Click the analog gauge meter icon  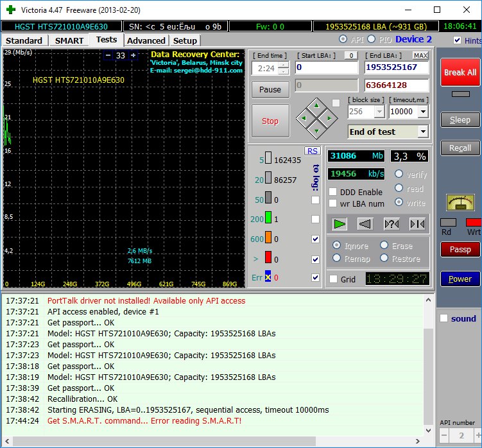click(460, 203)
